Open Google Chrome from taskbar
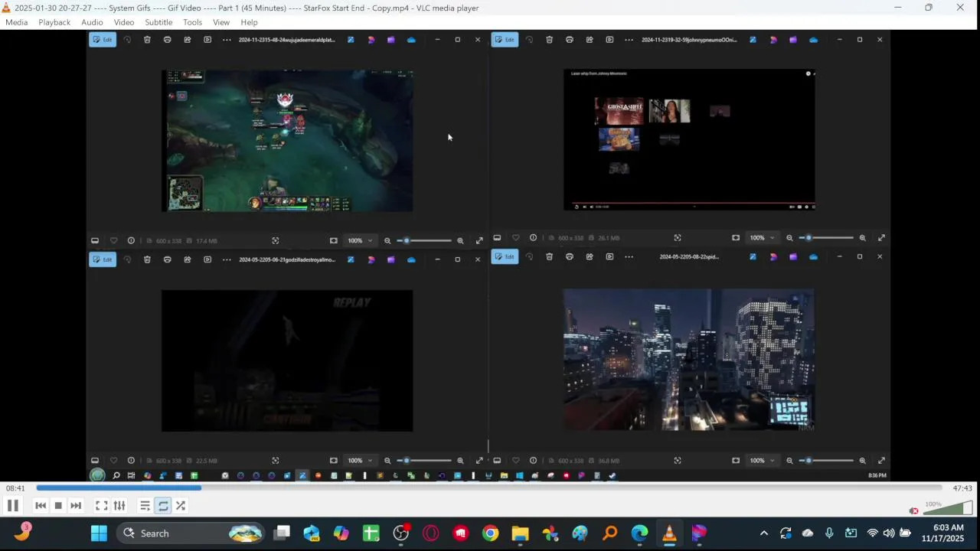 (491, 533)
